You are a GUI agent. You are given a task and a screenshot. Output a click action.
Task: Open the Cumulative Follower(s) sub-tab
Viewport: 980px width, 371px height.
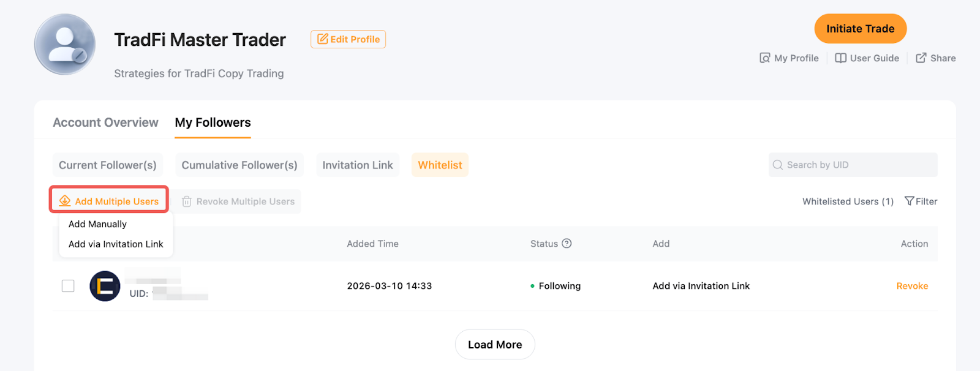point(239,165)
